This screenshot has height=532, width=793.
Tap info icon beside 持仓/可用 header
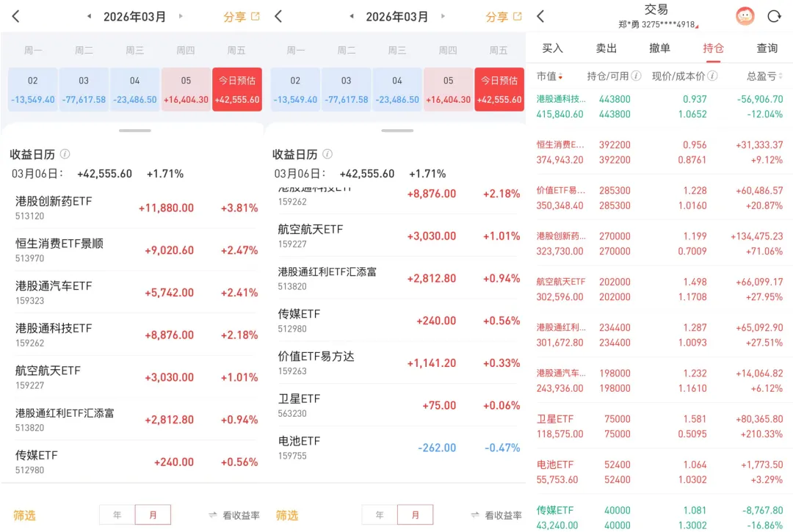point(637,76)
